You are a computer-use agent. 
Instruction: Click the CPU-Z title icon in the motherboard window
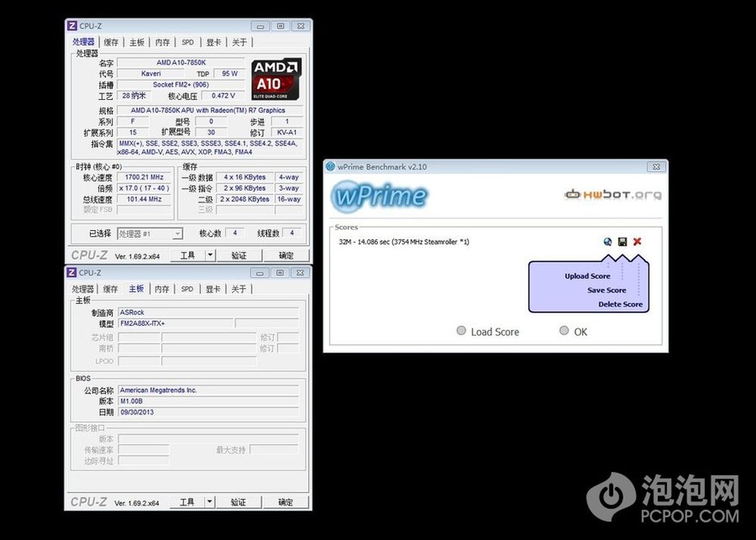[71, 272]
